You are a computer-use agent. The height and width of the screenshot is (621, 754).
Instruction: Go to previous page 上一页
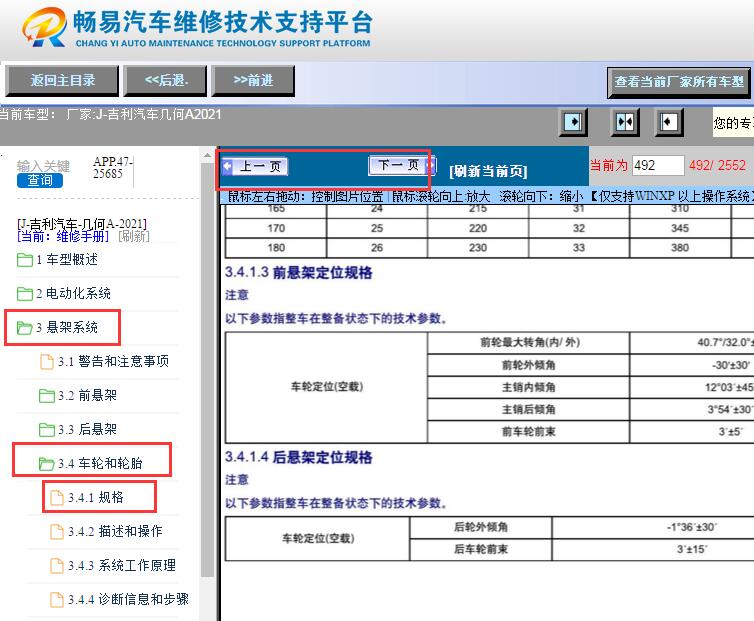click(x=255, y=166)
